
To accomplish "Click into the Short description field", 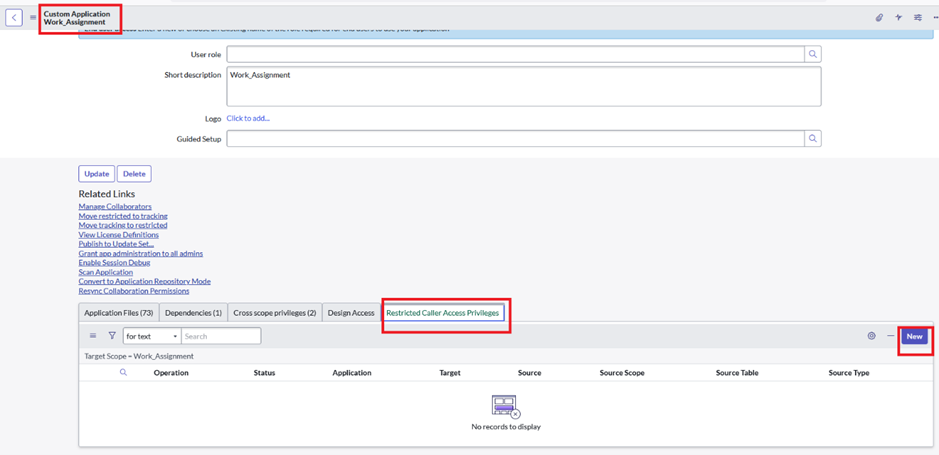I will pyautogui.click(x=523, y=86).
